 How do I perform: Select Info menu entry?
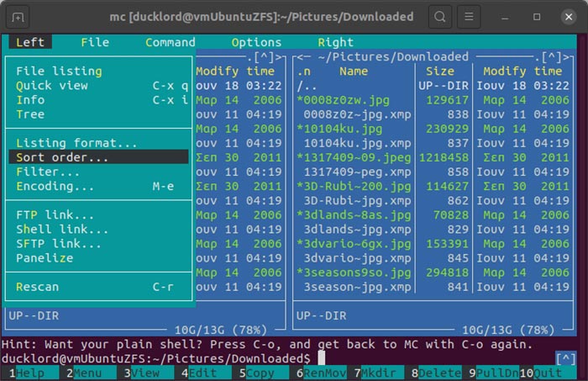(x=98, y=100)
